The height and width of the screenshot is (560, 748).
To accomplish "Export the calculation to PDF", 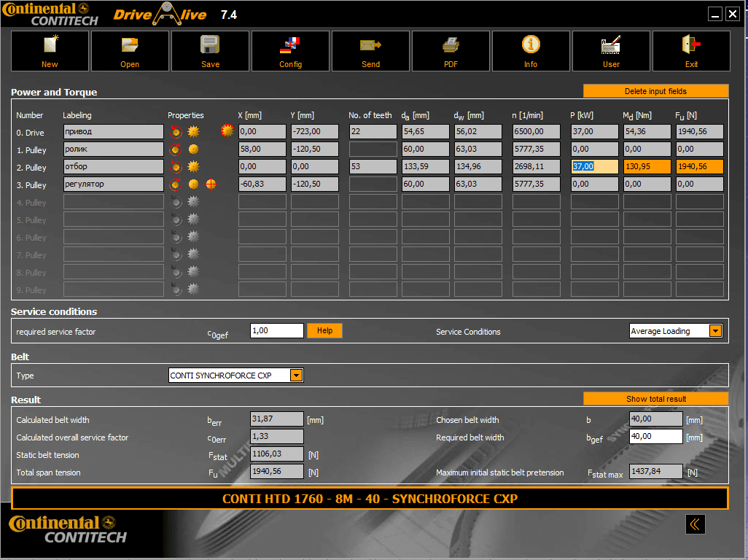I will [x=451, y=50].
